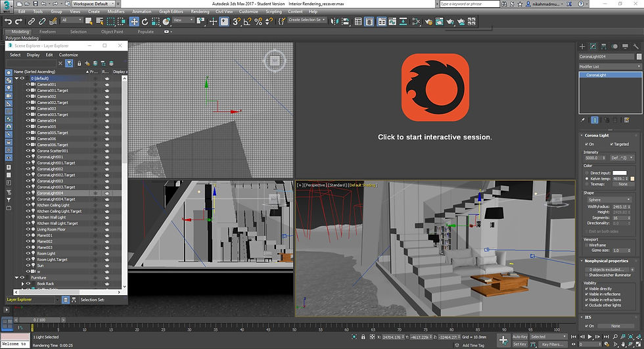Click the Save File icon in title bar
The height and width of the screenshot is (349, 644).
point(35,4)
